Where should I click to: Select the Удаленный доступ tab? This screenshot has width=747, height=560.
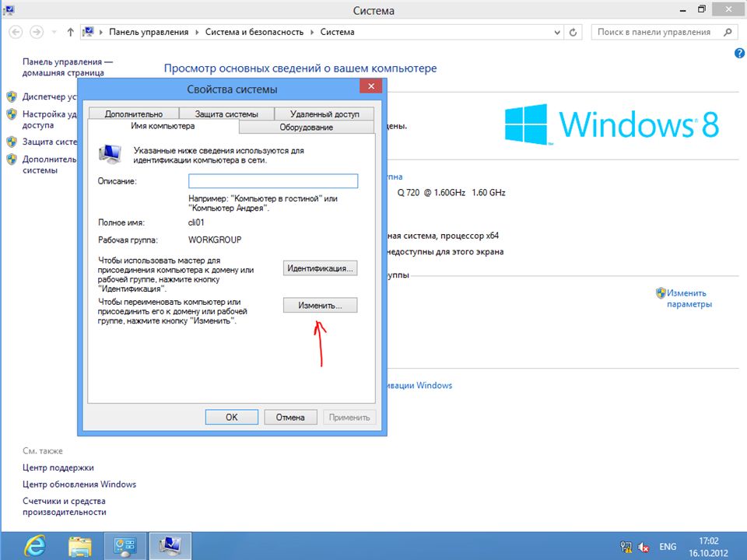click(x=324, y=114)
